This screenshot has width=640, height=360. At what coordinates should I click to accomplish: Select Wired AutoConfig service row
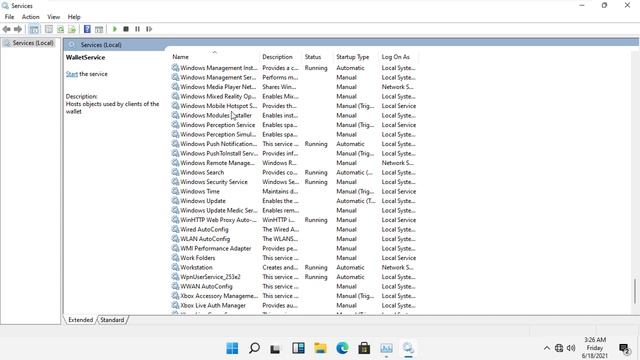[294, 229]
